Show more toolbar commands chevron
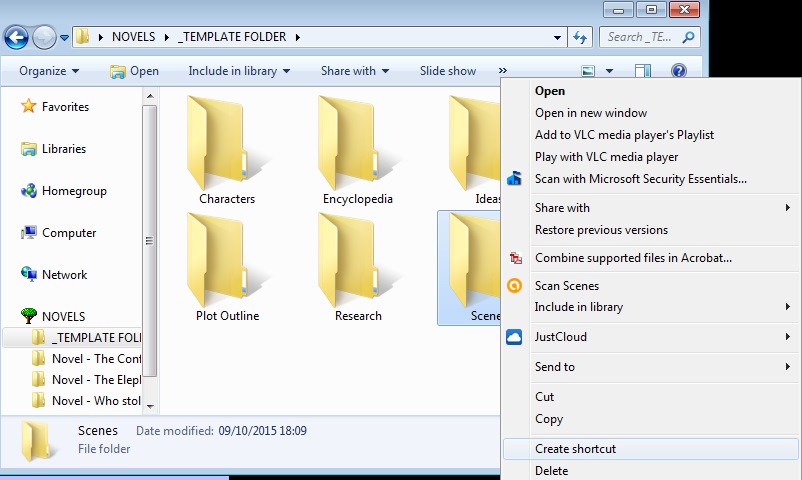802x480 pixels. pos(503,71)
